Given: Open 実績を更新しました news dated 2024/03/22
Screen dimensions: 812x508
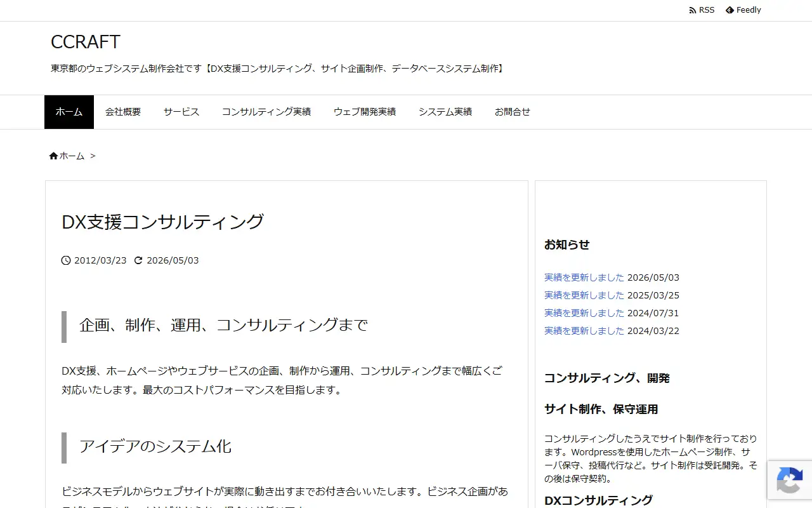Looking at the screenshot, I should (584, 331).
